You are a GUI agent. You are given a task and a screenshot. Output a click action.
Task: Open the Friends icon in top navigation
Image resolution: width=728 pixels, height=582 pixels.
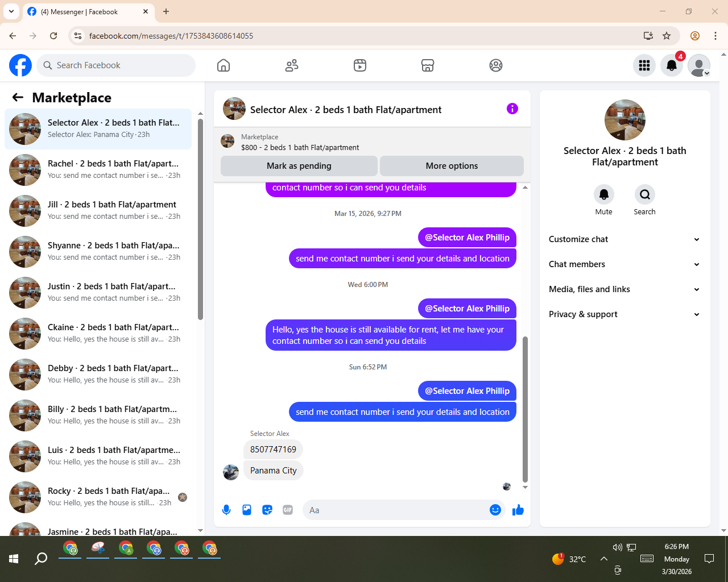pyautogui.click(x=292, y=65)
